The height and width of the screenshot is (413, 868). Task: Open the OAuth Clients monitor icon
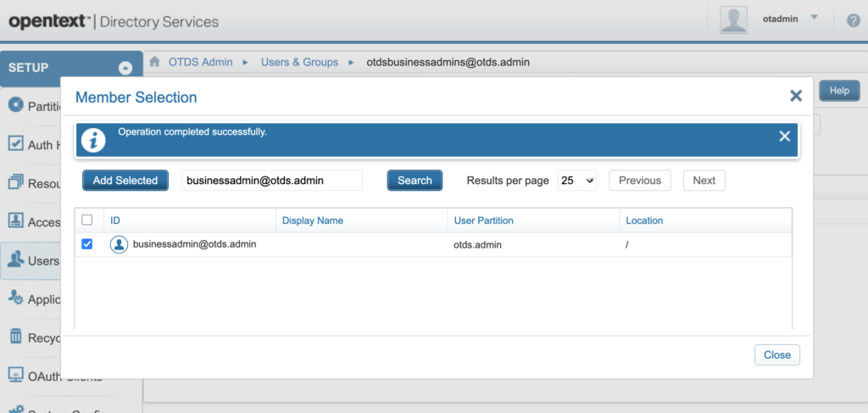point(15,374)
